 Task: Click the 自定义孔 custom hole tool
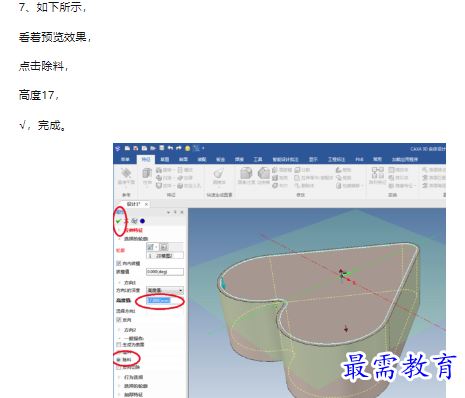tap(189, 185)
